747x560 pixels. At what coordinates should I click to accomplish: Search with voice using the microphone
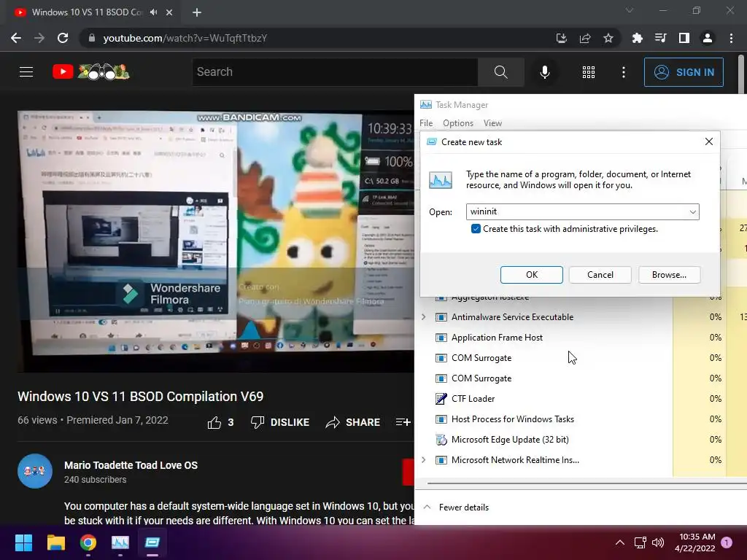pyautogui.click(x=544, y=72)
